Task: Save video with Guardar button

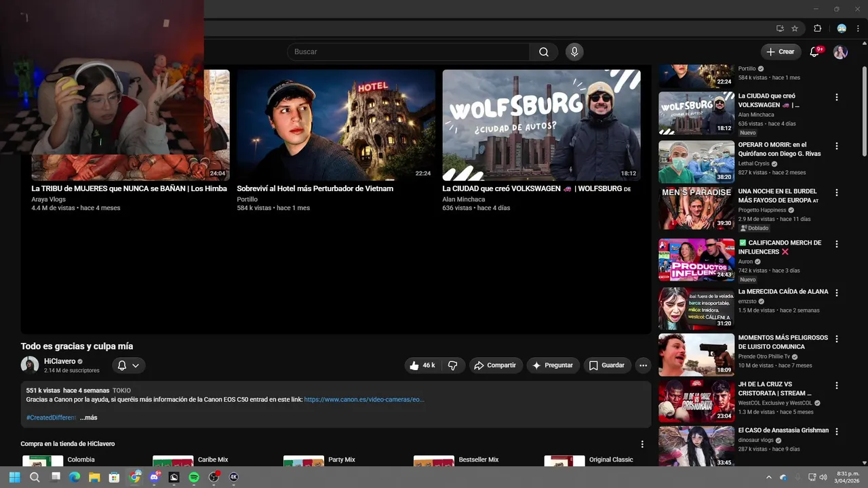Action: (x=606, y=365)
